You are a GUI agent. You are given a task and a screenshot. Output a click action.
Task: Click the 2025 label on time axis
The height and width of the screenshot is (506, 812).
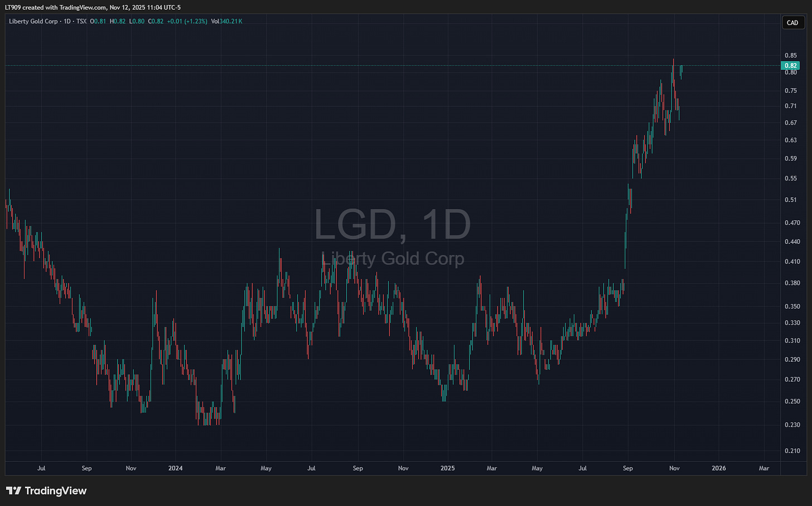447,468
